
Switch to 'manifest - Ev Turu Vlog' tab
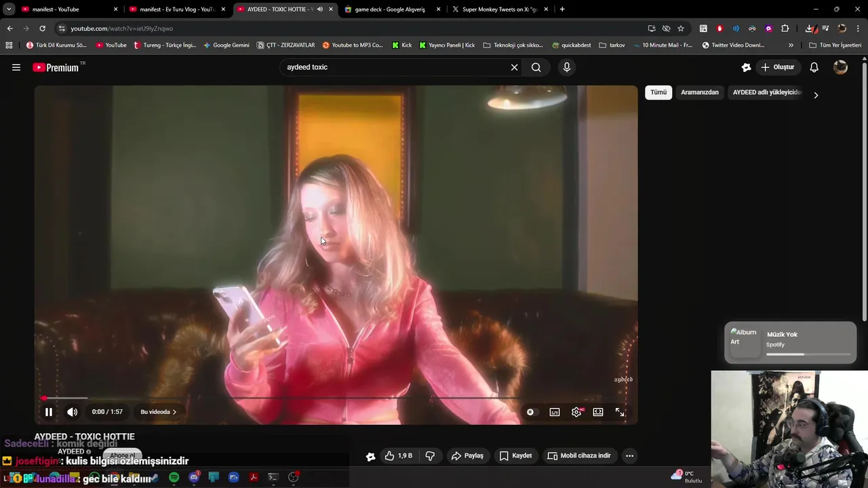(x=177, y=9)
